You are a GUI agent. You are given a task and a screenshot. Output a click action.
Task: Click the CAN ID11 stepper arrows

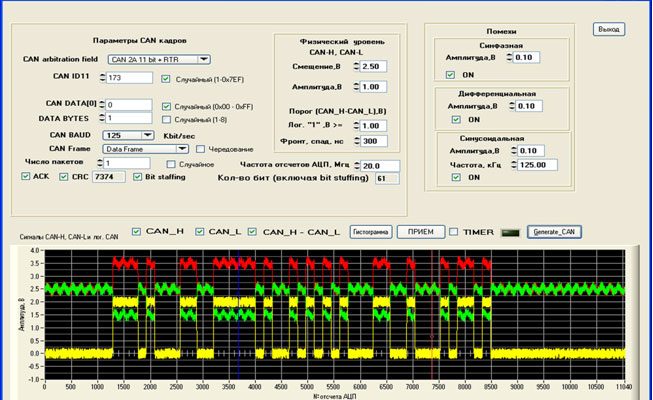point(101,78)
